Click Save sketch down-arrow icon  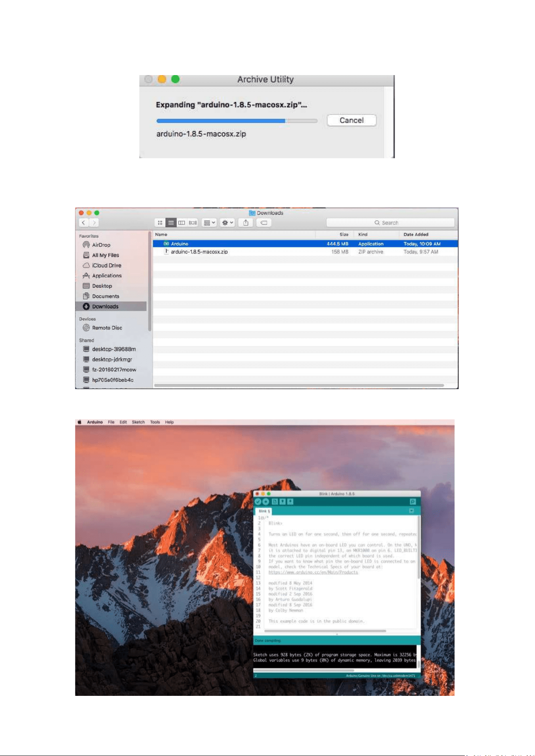tap(290, 502)
